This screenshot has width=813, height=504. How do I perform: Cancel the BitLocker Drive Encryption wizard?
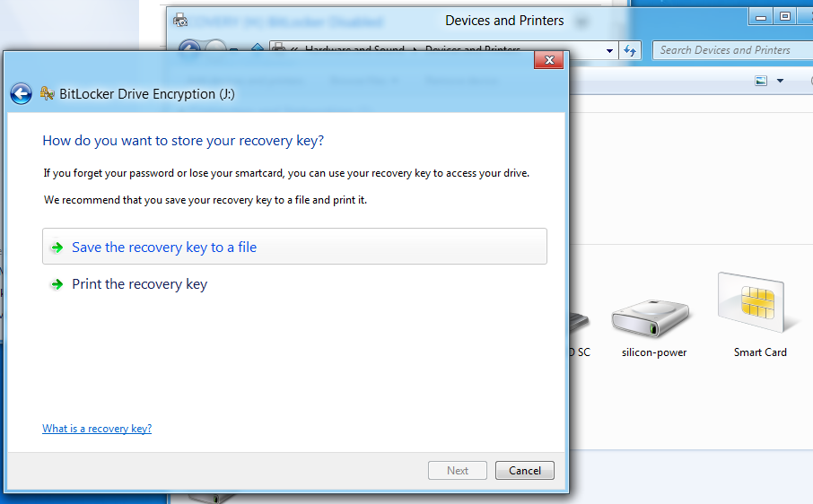525,470
